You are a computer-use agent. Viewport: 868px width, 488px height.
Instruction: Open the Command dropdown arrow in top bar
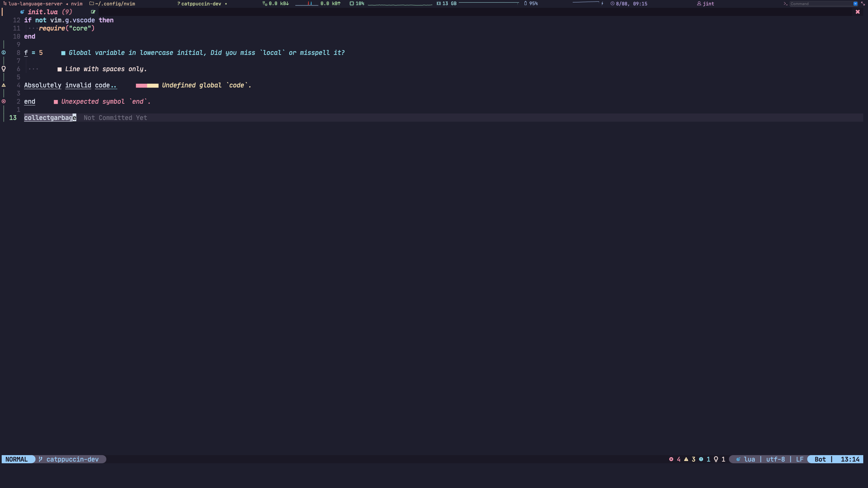[x=855, y=4]
